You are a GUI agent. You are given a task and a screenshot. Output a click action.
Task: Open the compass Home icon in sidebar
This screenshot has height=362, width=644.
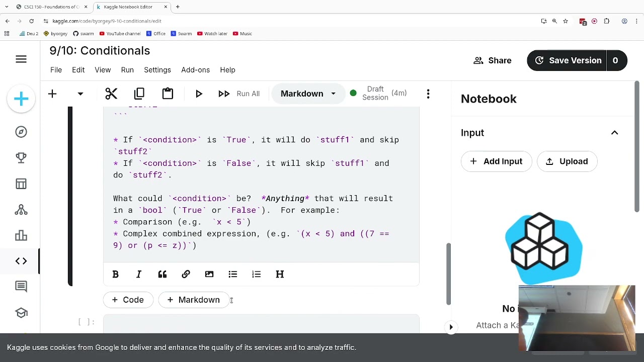click(21, 132)
